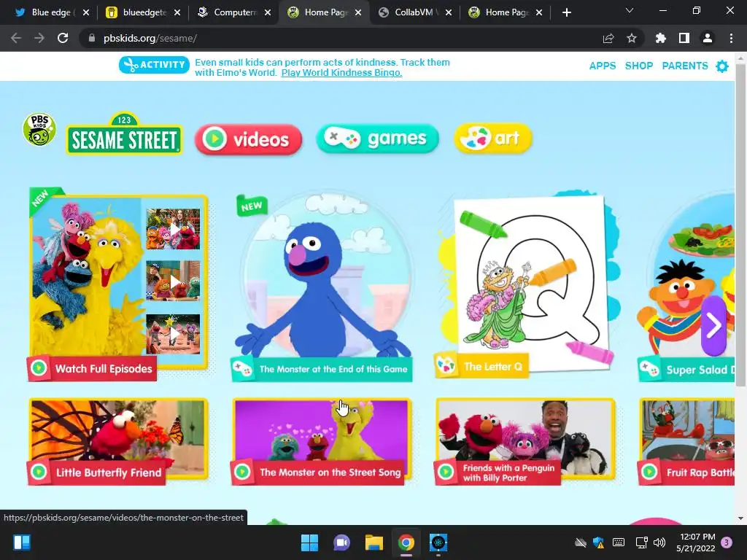This screenshot has height=560, width=747.
Task: Reload the current page
Action: coord(63,38)
